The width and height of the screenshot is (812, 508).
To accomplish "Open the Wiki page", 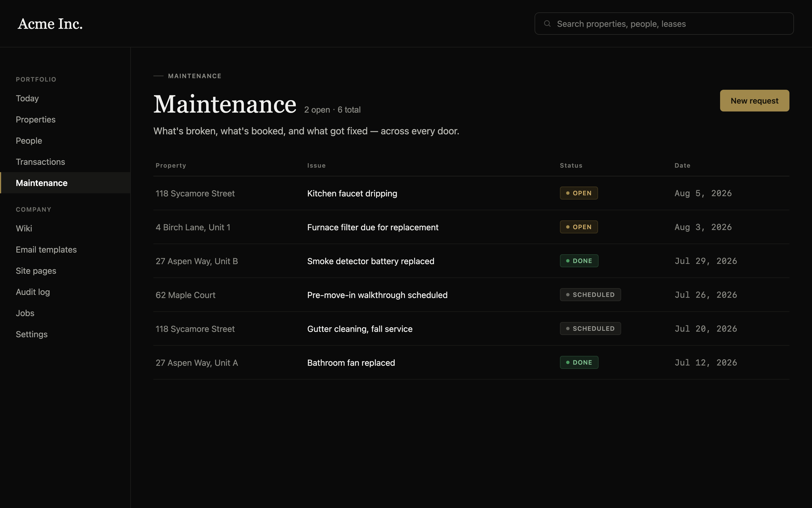I will [24, 229].
